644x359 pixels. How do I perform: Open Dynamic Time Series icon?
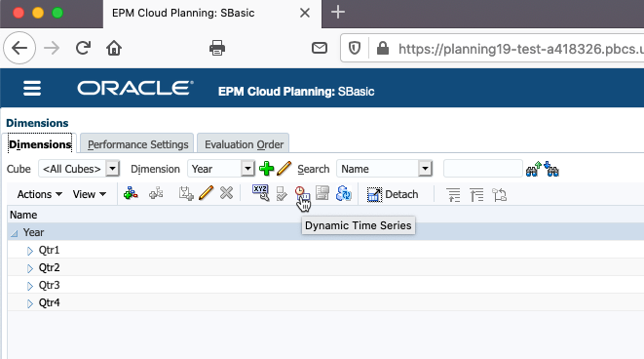pos(302,193)
